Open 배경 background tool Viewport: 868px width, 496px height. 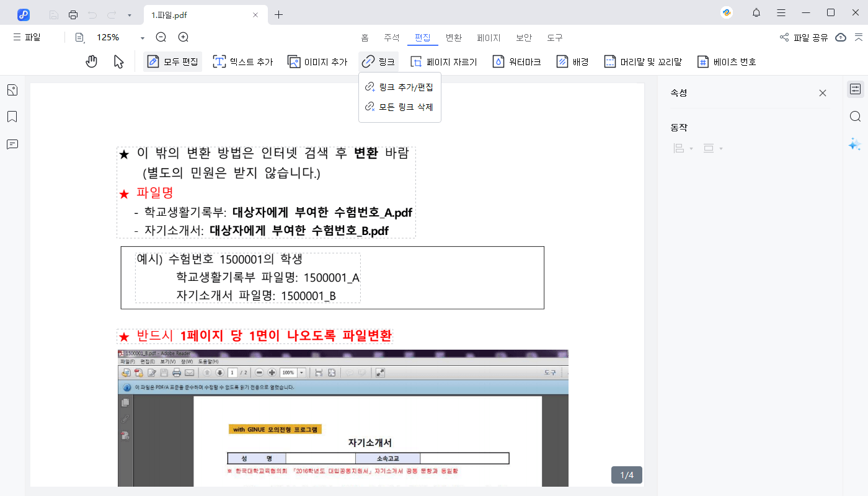point(572,61)
